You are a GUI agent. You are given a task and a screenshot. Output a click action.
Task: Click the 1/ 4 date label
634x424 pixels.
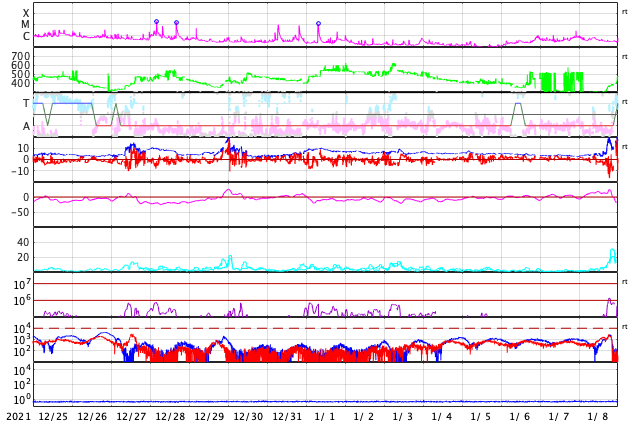pos(442,417)
